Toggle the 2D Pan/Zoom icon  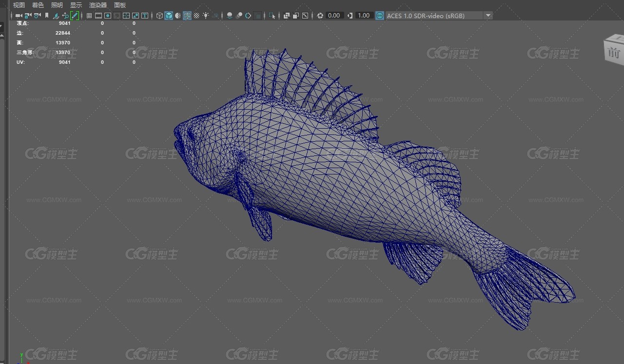65,16
